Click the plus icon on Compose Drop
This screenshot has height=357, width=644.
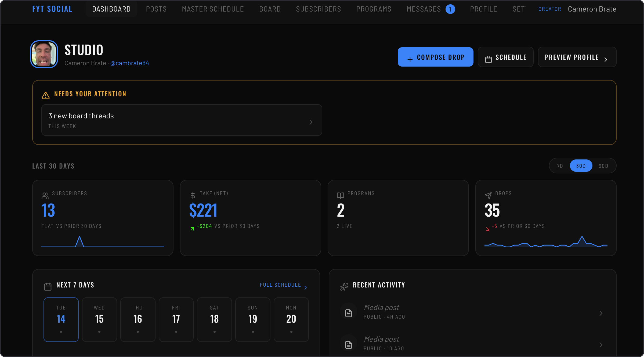coord(410,60)
